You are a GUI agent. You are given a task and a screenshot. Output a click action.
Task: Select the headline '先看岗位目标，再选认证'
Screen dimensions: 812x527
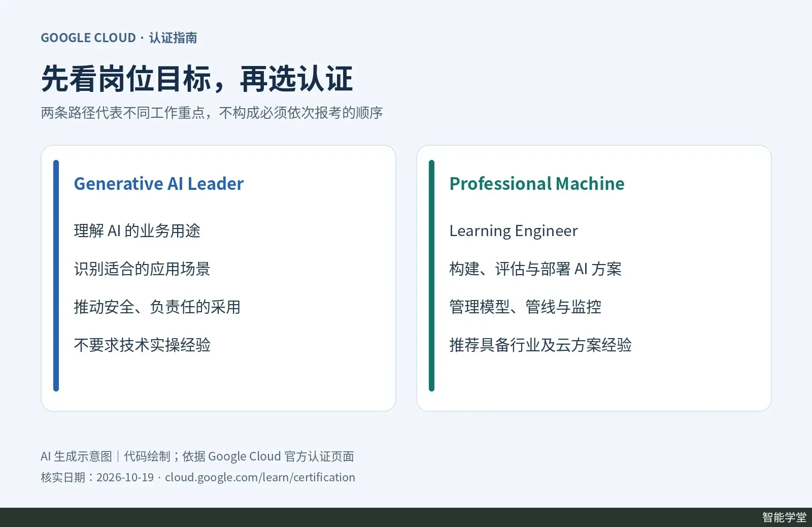point(197,79)
